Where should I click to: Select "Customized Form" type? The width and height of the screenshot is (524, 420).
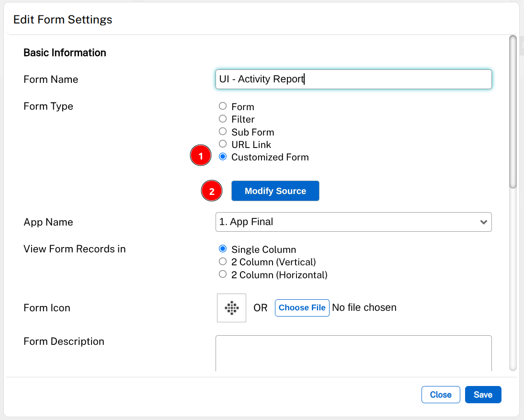tap(222, 156)
